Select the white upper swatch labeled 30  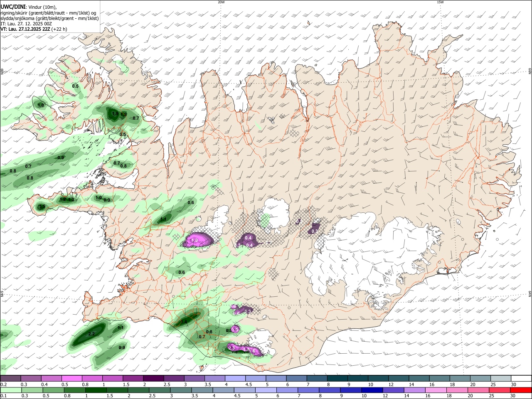521,378
